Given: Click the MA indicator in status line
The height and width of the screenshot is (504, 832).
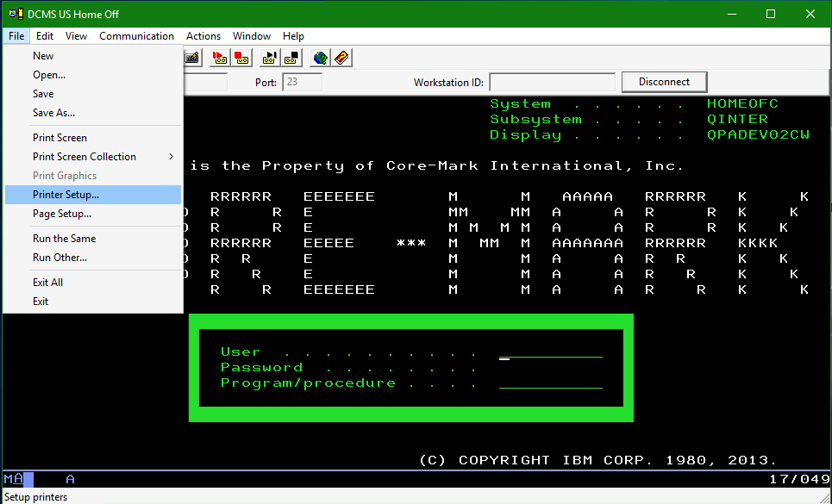Looking at the screenshot, I should point(14,479).
